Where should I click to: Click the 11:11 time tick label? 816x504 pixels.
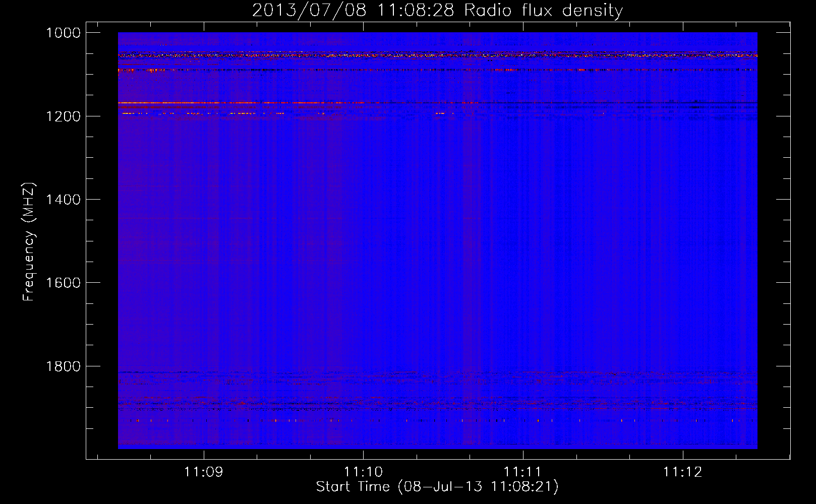[x=523, y=472]
